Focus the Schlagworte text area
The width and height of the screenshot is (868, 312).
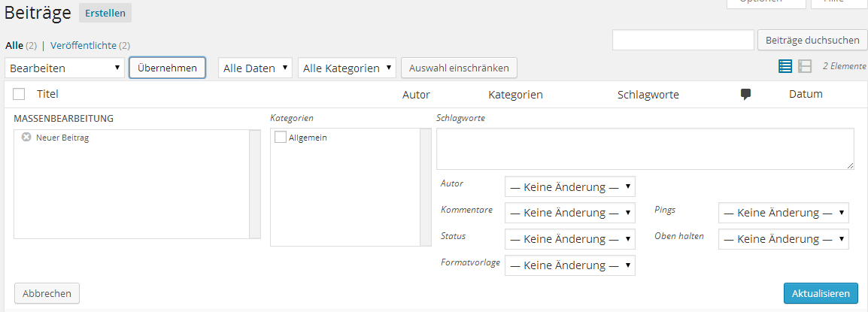tap(645, 149)
